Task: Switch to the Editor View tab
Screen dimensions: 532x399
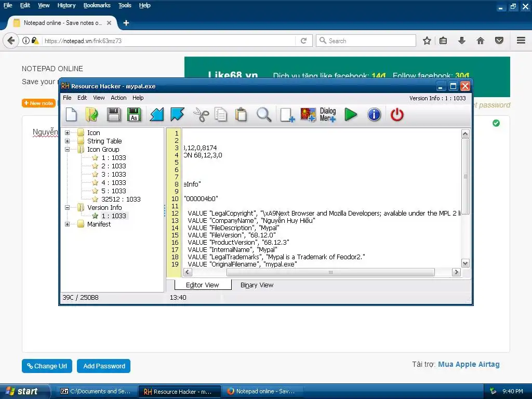Action: click(x=203, y=285)
